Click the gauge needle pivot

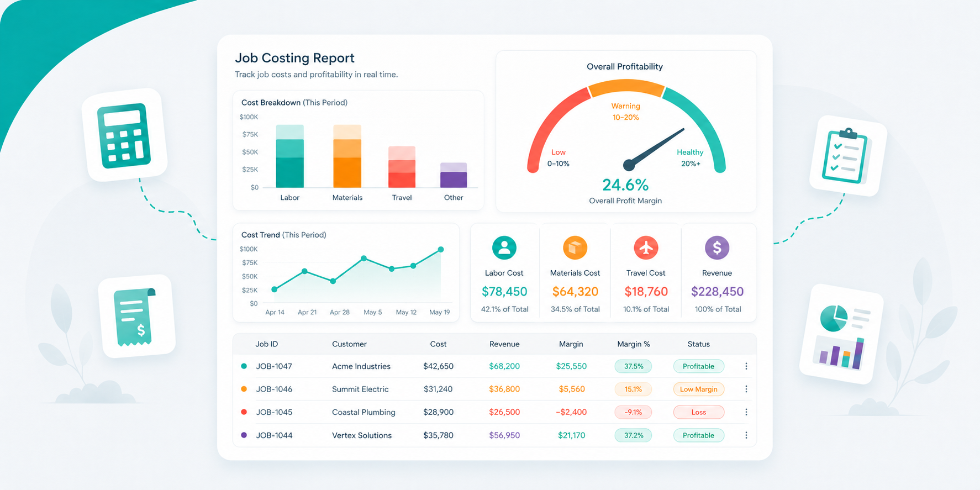pyautogui.click(x=629, y=165)
